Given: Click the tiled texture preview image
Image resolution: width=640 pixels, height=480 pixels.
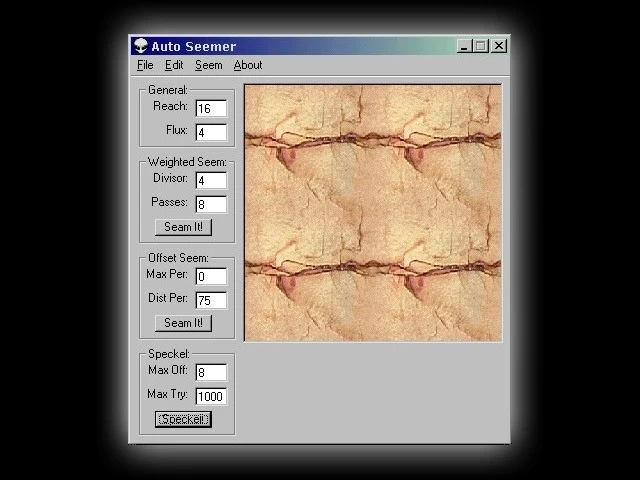Looking at the screenshot, I should click(x=372, y=213).
